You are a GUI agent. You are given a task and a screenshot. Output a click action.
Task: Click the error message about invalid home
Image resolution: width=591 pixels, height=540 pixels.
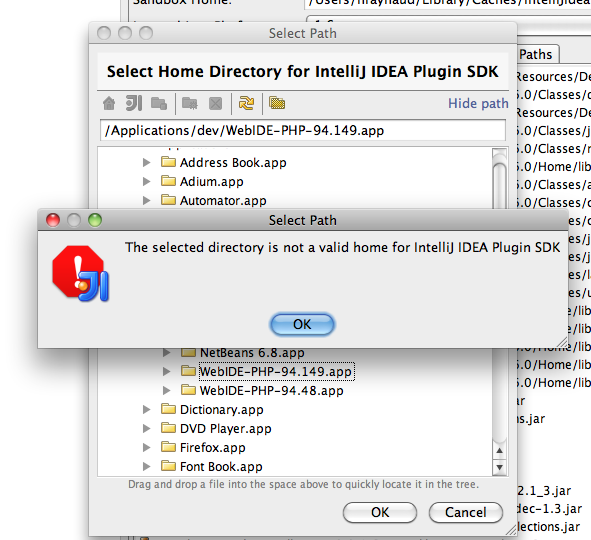point(343,247)
